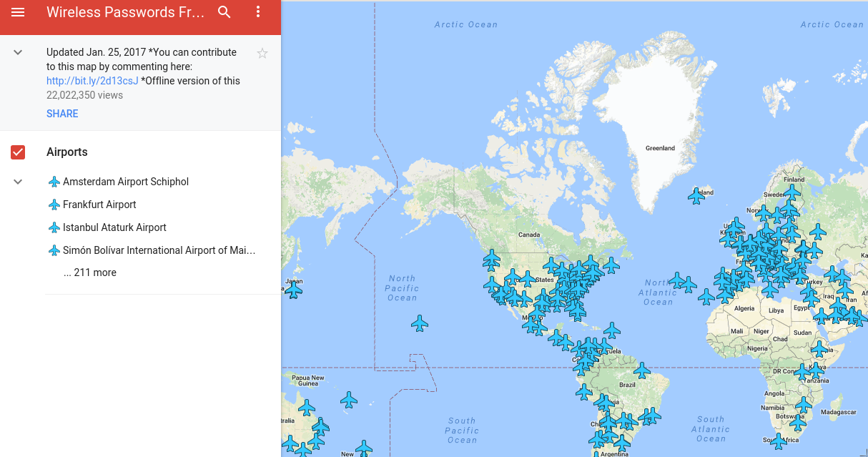868x457 pixels.
Task: Open the three-dot options menu
Action: click(x=258, y=12)
